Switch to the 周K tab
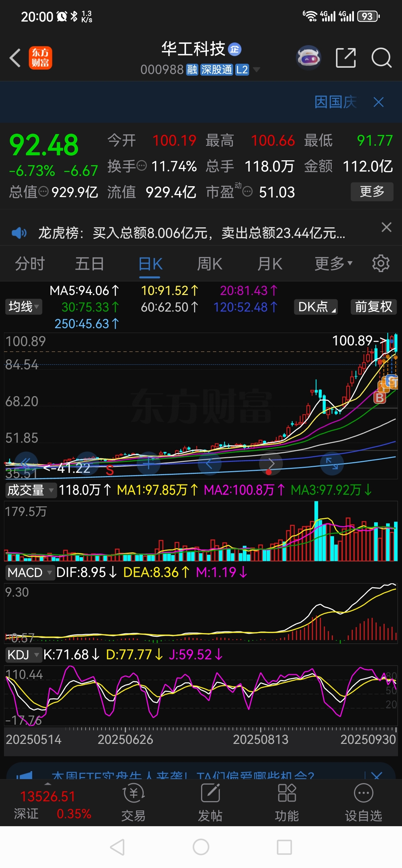This screenshot has width=402, height=868. pos(210,264)
